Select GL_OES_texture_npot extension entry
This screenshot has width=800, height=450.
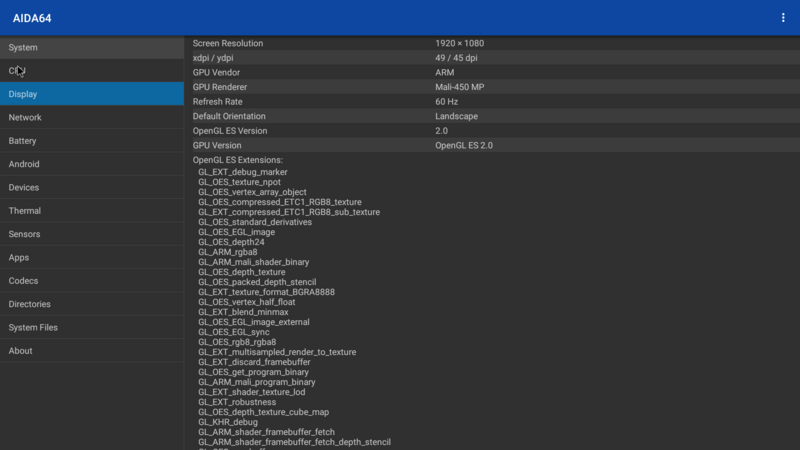(x=239, y=182)
